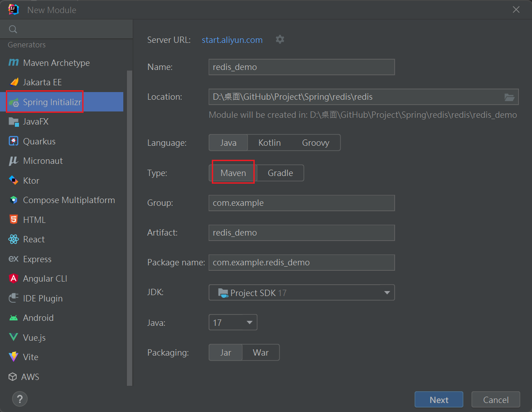Image resolution: width=532 pixels, height=412 pixels.
Task: Click the HTML5 shield icon
Action: point(14,219)
